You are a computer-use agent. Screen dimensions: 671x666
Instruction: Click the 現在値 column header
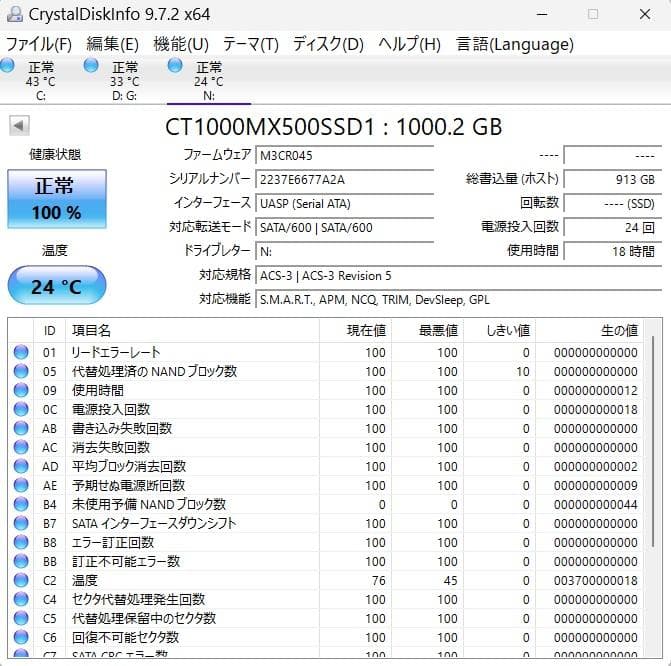[x=355, y=330]
